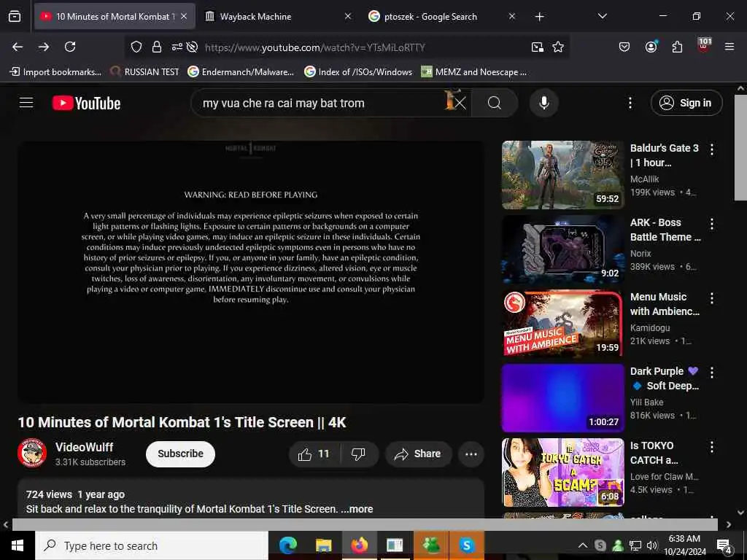
Task: Open the VideoWulff channel name link
Action: 85,447
